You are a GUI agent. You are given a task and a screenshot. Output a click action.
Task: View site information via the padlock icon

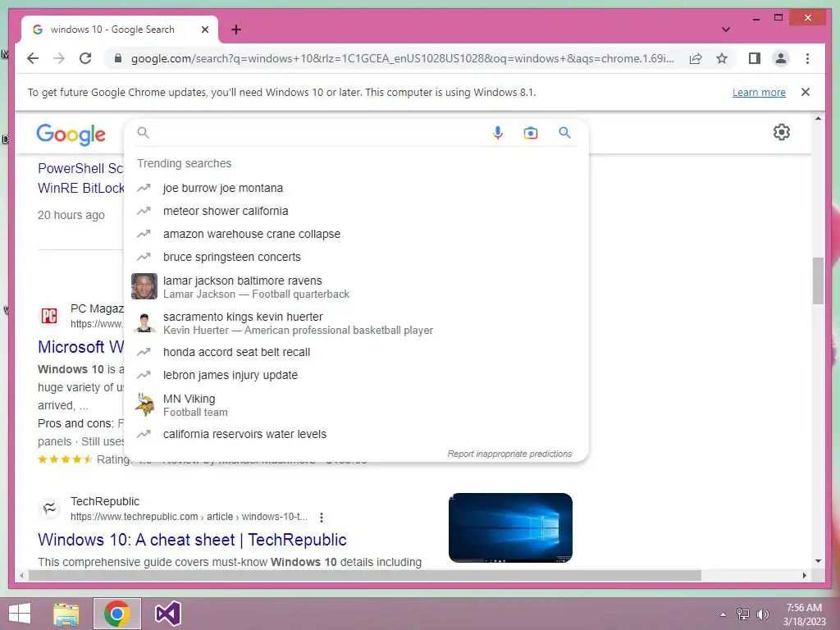[x=118, y=58]
